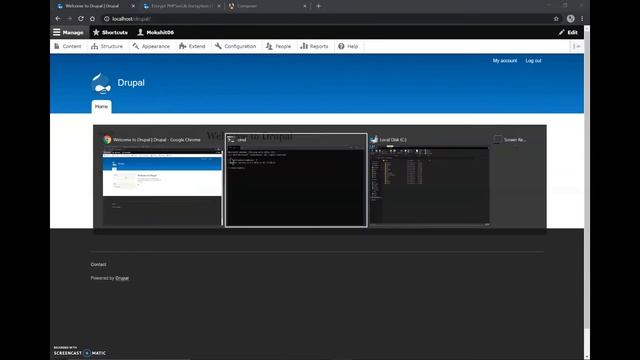Open the People admin menu
640x360 pixels.
point(278,46)
